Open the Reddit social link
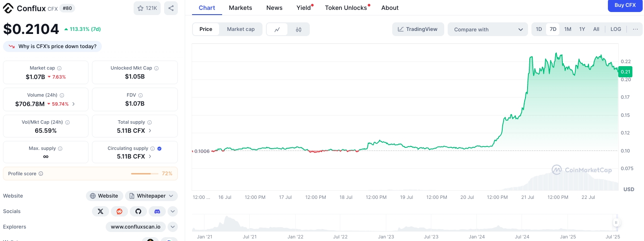This screenshot has height=241, width=644. [x=119, y=211]
